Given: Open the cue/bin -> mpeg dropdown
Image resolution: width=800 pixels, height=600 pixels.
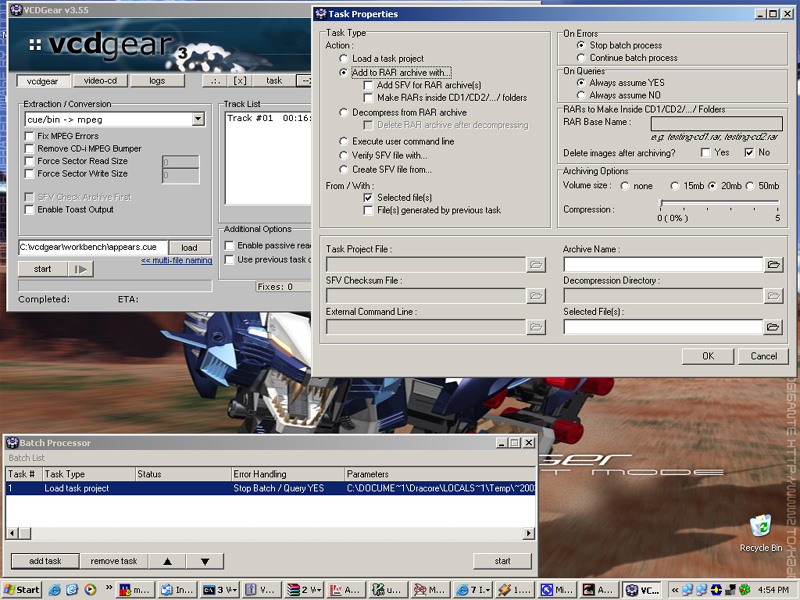Looking at the screenshot, I should [x=198, y=119].
